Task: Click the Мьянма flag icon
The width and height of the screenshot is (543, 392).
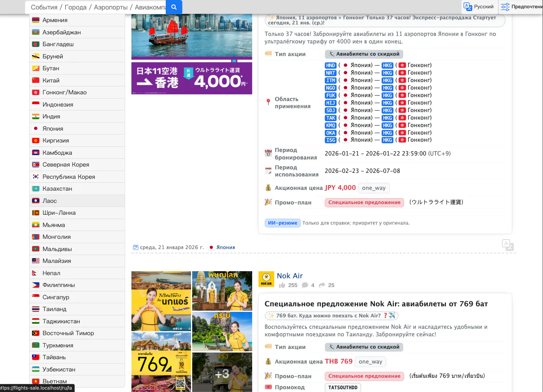Action: click(x=36, y=225)
